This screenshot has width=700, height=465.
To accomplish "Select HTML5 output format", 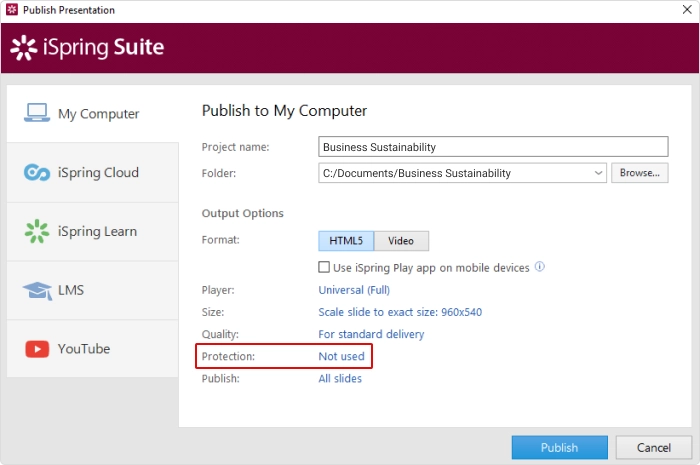I will coord(346,241).
